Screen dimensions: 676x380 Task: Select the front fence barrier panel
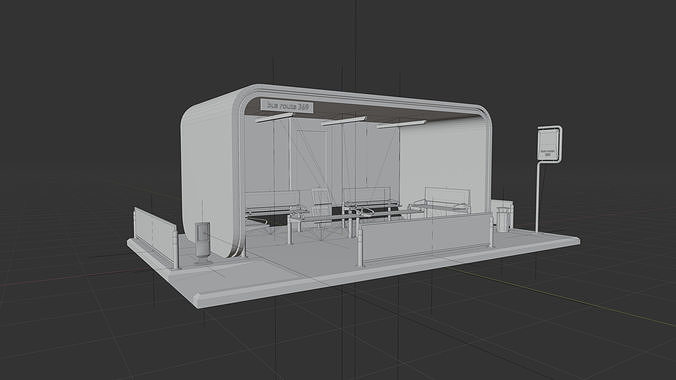pyautogui.click(x=425, y=239)
